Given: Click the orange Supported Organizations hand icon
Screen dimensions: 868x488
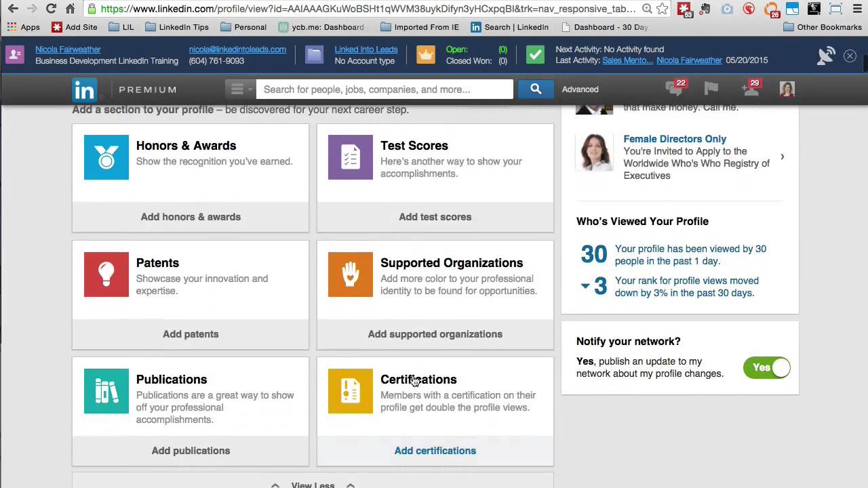Looking at the screenshot, I should (x=351, y=274).
